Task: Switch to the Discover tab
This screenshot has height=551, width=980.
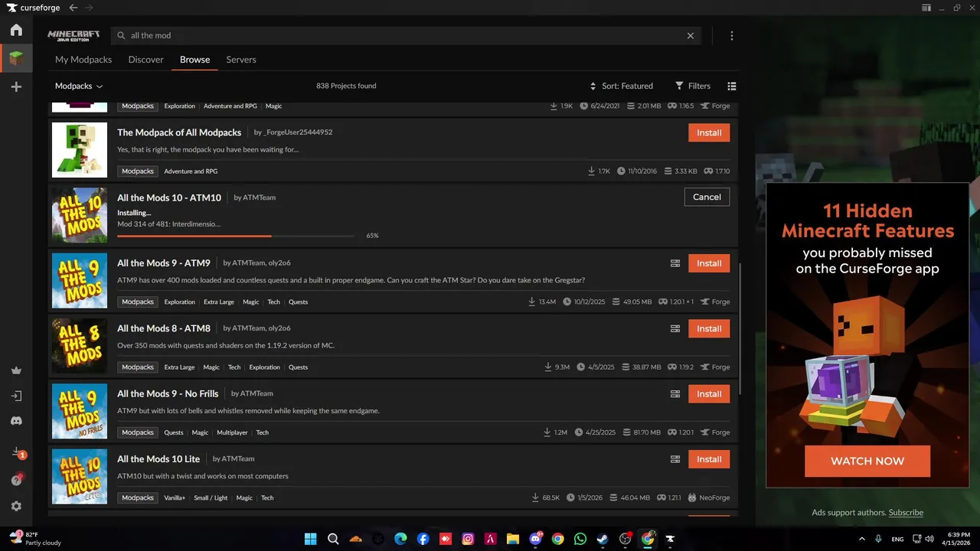Action: click(x=145, y=60)
